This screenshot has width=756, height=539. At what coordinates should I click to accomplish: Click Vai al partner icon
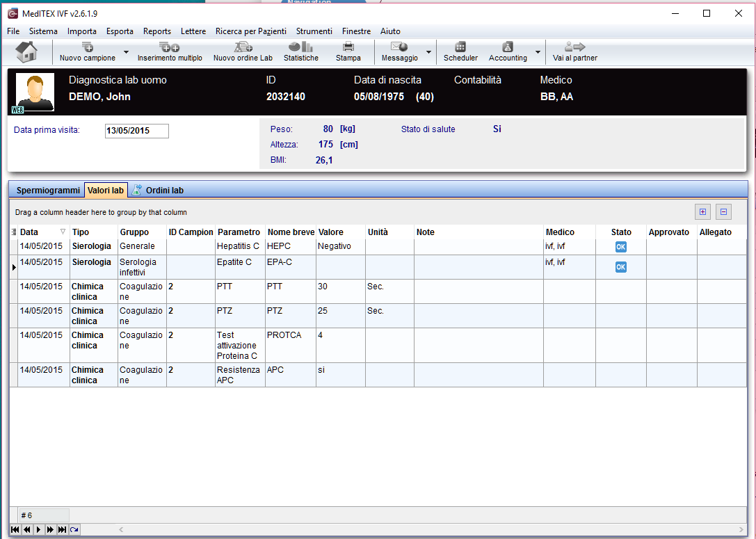[574, 51]
